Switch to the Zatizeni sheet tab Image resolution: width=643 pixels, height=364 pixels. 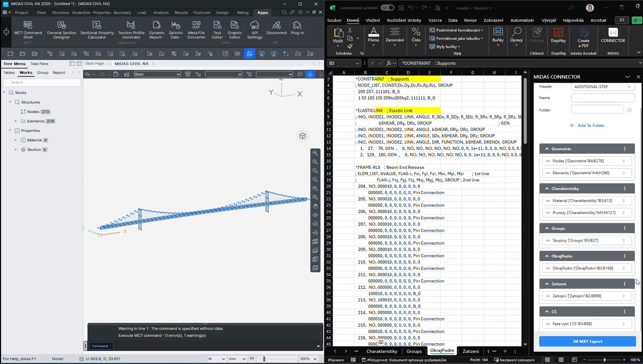pyautogui.click(x=470, y=351)
